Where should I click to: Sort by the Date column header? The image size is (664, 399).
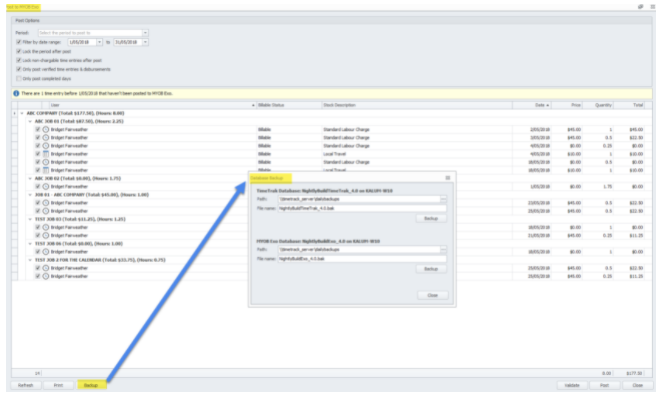532,105
